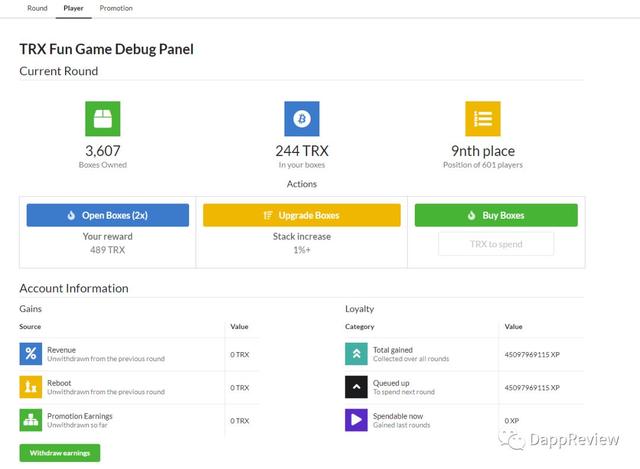Click the 'Category' column header in Loyalty
640x469 pixels.
360,327
